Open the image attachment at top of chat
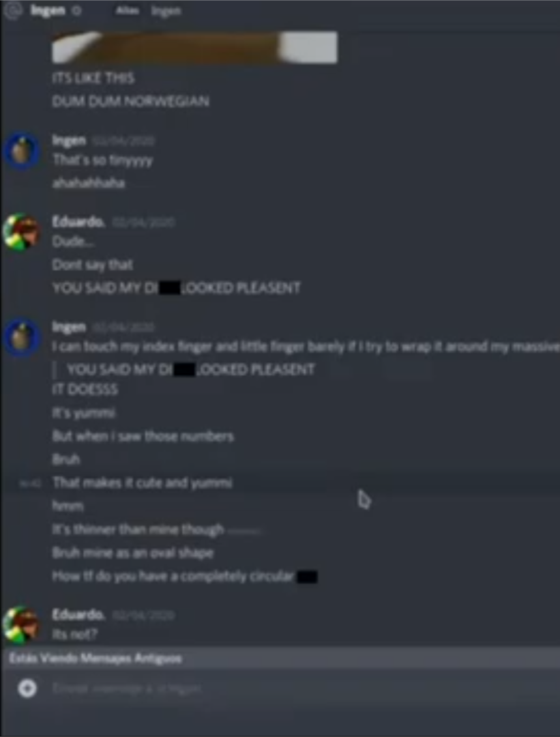This screenshot has height=737, width=560. [x=194, y=47]
